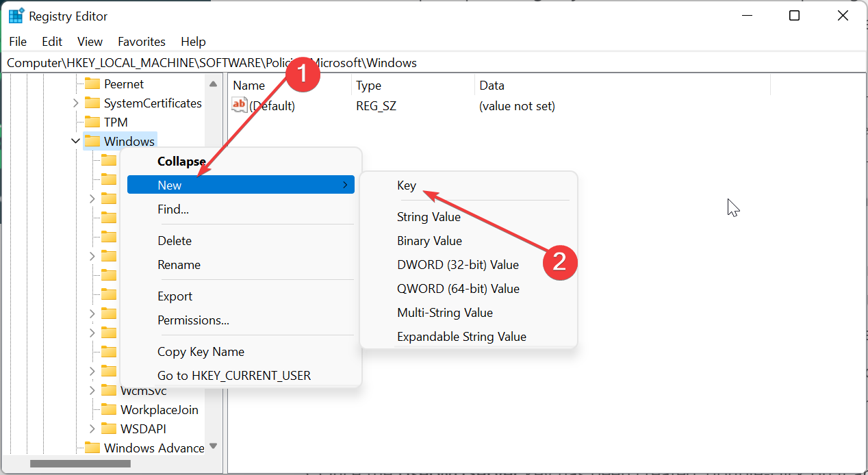Expand the WcmSvc key
868x475 pixels.
92,390
